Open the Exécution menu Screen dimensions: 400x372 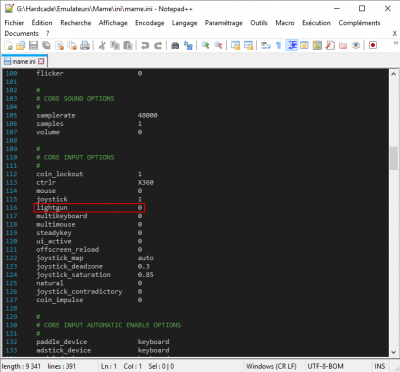pos(316,23)
